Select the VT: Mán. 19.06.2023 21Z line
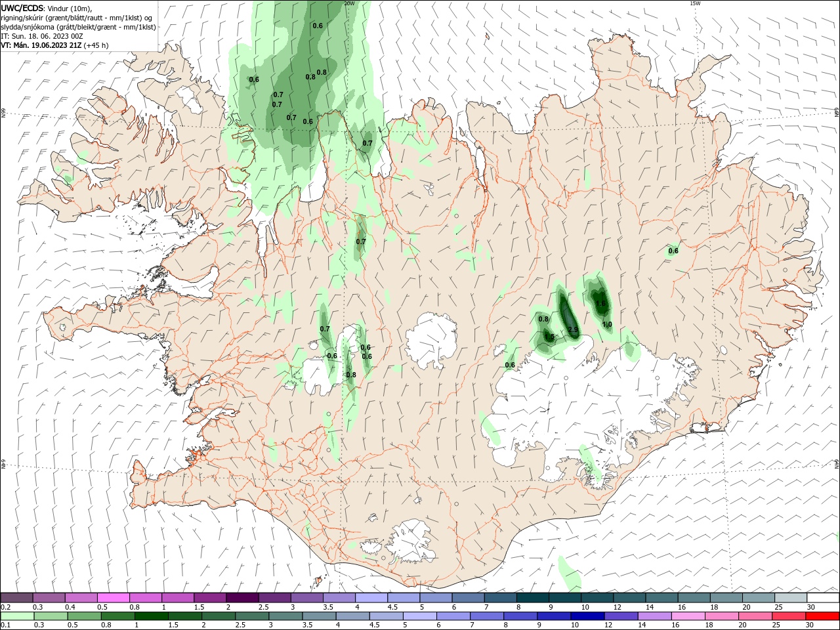 point(41,45)
